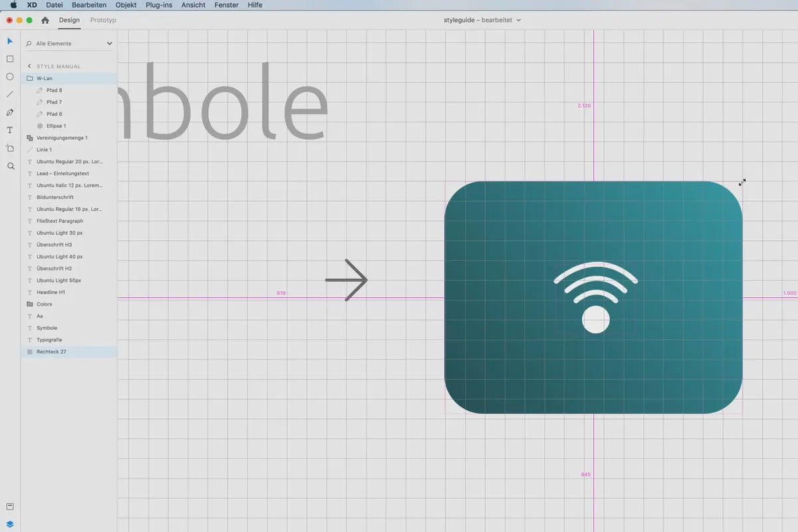Viewport: 798px width, 532px height.
Task: Select the W-Lan group layer
Action: click(69, 78)
